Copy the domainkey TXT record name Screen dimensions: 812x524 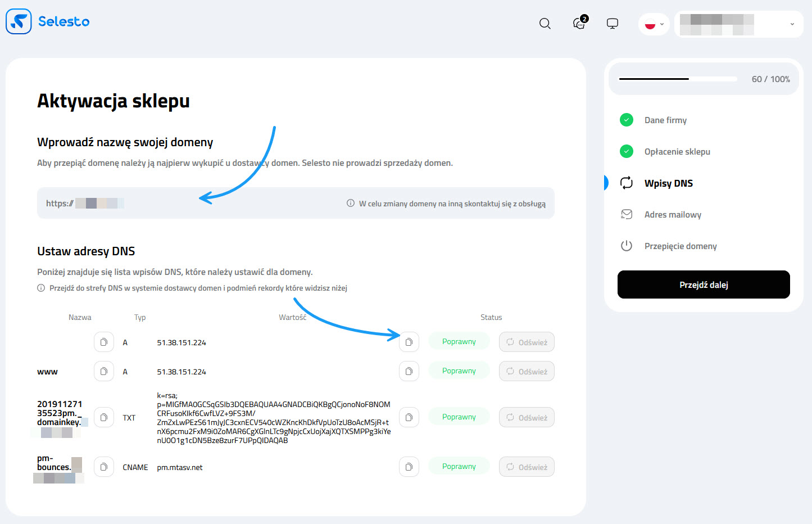tap(104, 417)
